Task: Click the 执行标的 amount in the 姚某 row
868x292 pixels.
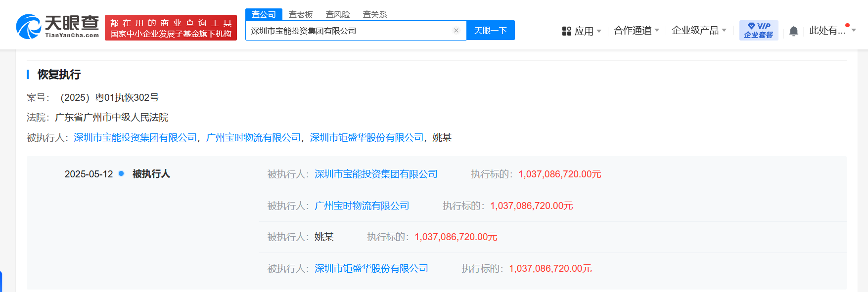Action: (456, 237)
